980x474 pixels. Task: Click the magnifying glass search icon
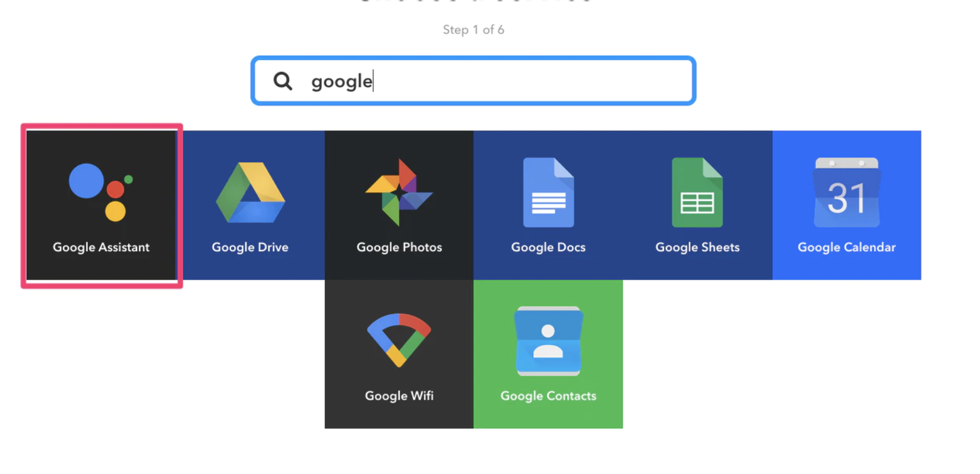point(283,81)
